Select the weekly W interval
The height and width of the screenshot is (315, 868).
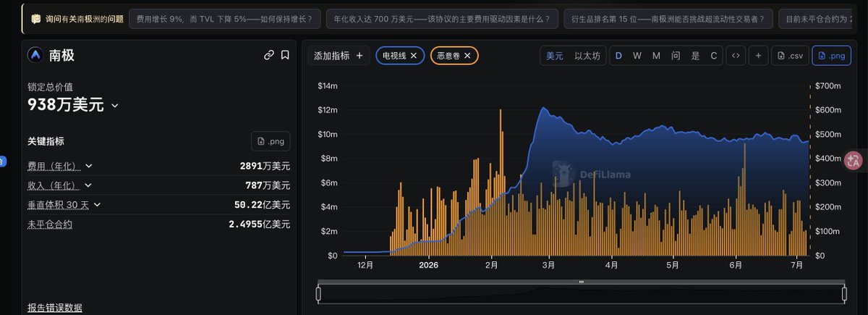tap(637, 56)
